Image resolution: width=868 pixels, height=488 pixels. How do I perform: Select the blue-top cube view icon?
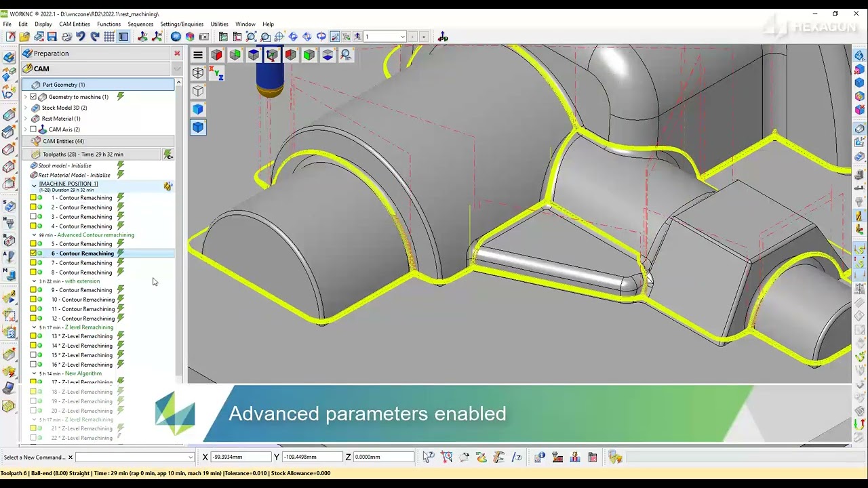[x=253, y=55]
